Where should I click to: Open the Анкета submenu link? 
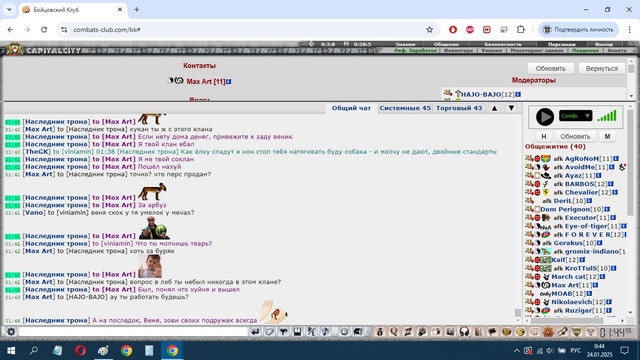point(617,51)
